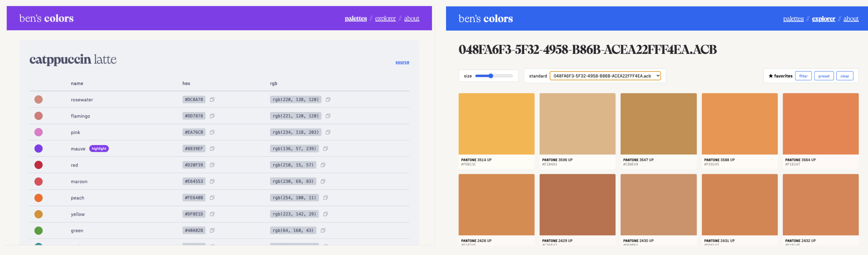868x255 pixels.
Task: Click the mauve highlight badge
Action: [99, 148]
